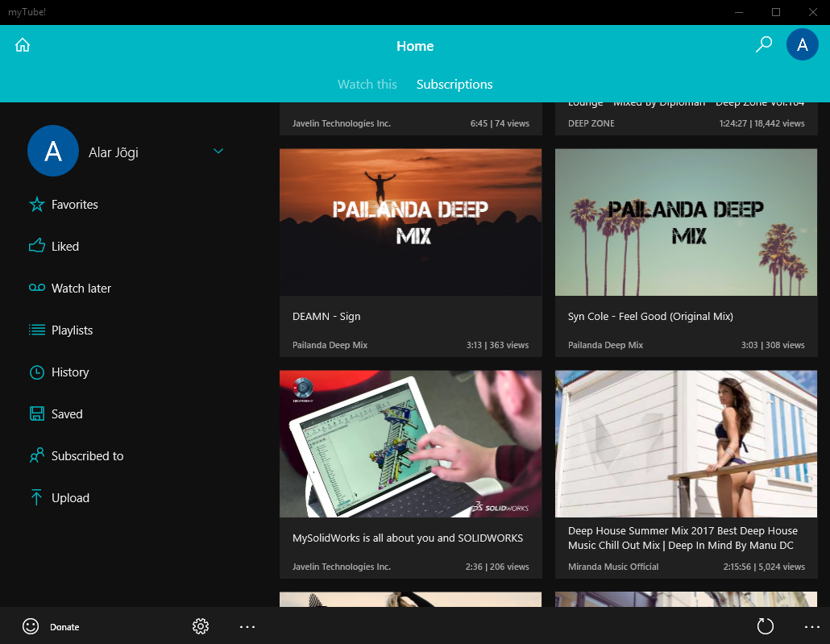Click 'Deep House Summer Mix 2017' title
The image size is (830, 644).
683,538
